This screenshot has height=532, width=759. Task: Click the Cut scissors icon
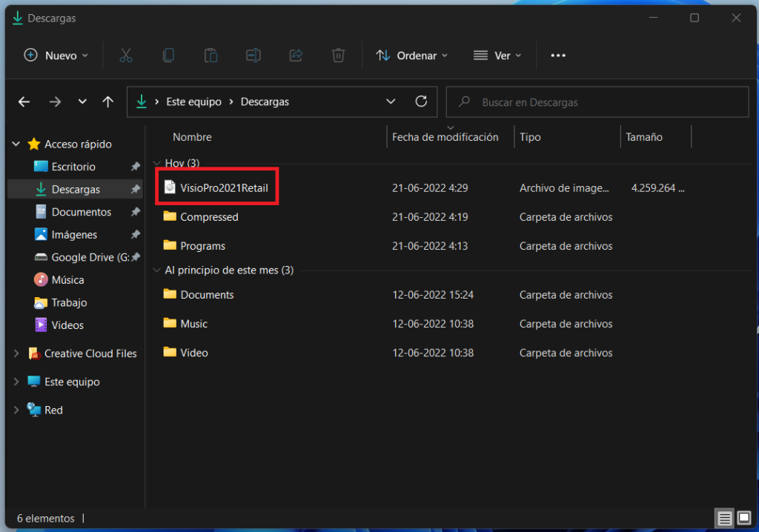(126, 56)
